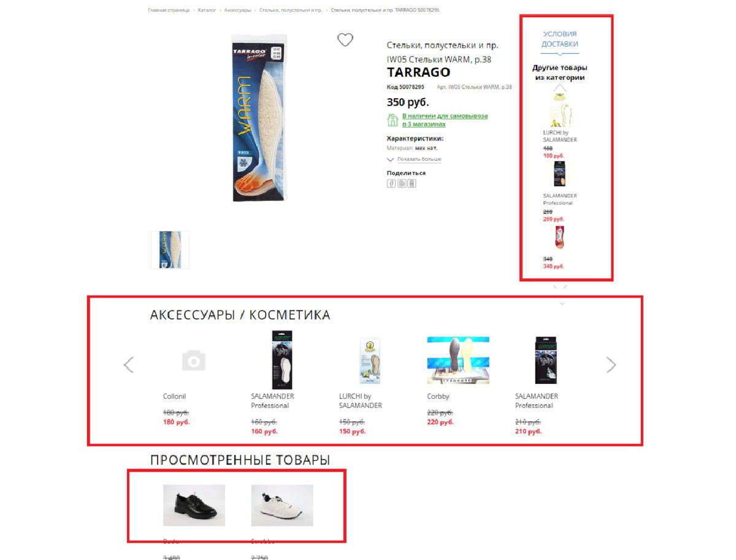736x560 pixels.
Task: Click the last share icon under Поделиться
Action: click(412, 183)
